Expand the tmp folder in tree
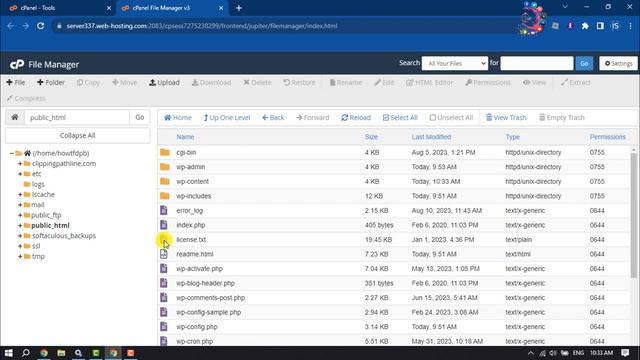This screenshot has width=640, height=360. click(20, 256)
